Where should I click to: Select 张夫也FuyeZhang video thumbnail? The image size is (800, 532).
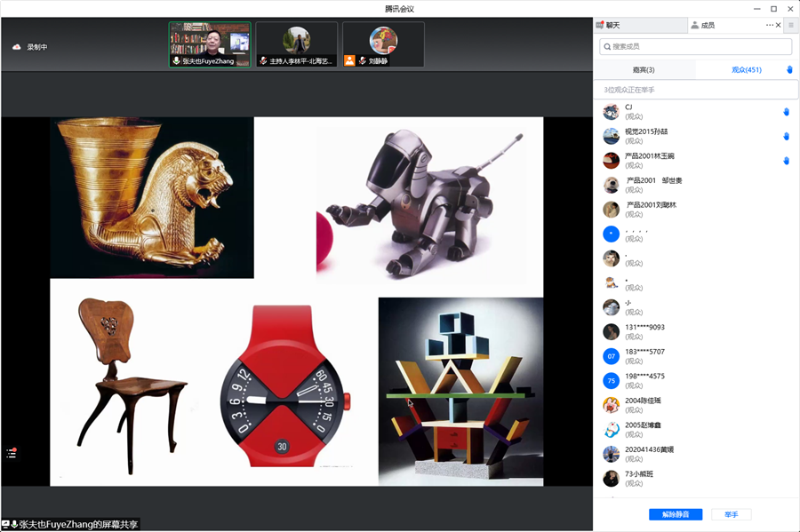tap(210, 44)
